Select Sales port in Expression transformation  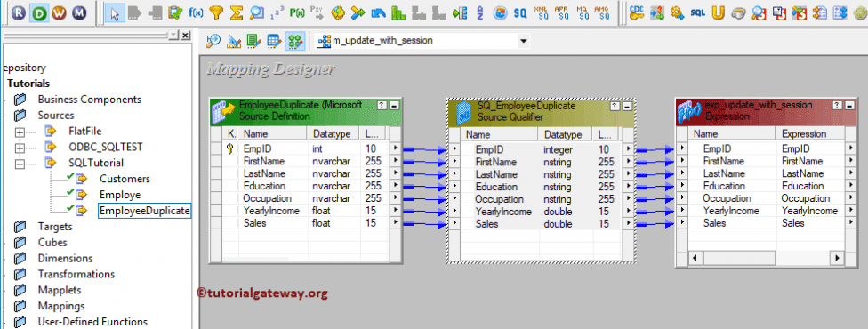coord(715,223)
